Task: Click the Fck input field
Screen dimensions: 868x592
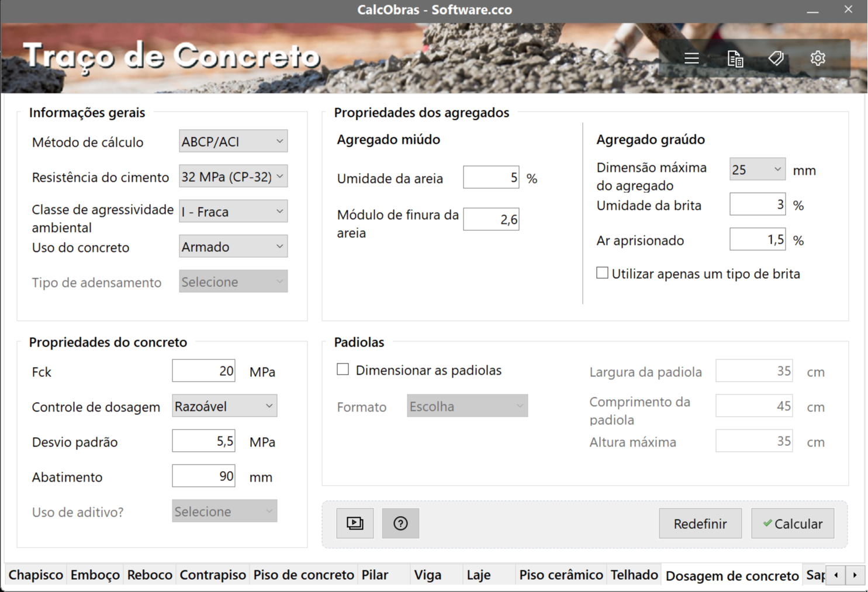Action: (x=203, y=371)
